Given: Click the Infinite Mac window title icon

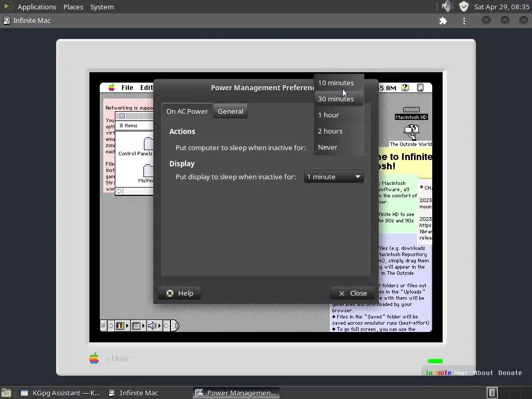Looking at the screenshot, I should (x=6, y=20).
